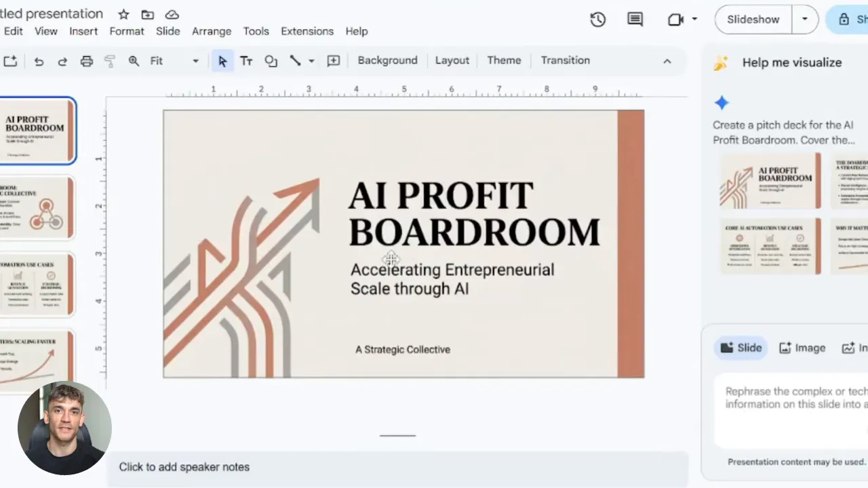Select the Shape tool

(x=271, y=61)
